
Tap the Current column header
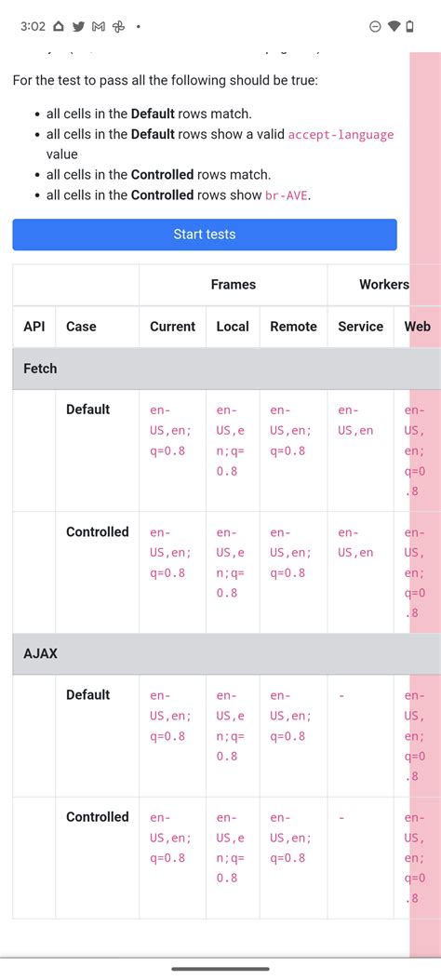pos(172,327)
